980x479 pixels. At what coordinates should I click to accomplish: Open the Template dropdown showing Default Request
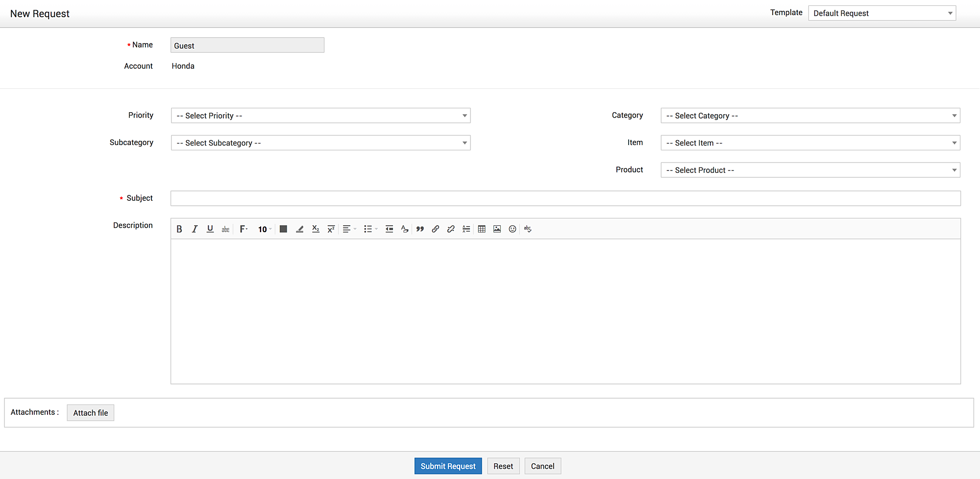pos(882,13)
